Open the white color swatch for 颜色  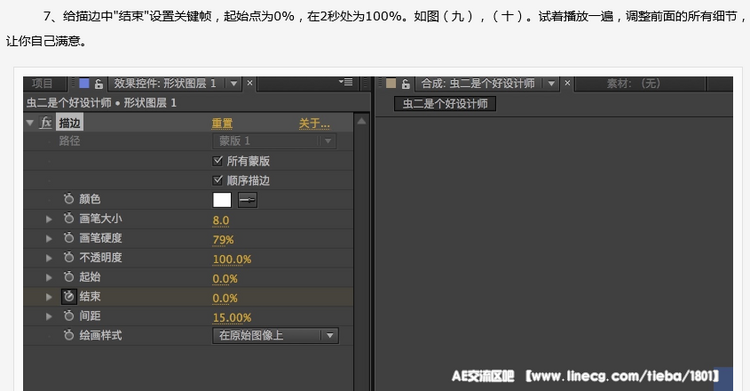(222, 200)
